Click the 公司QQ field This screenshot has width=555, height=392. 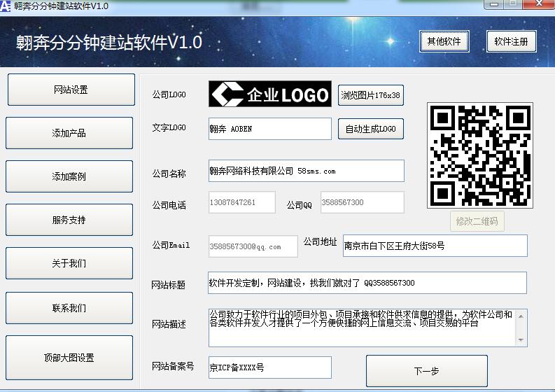click(x=362, y=202)
